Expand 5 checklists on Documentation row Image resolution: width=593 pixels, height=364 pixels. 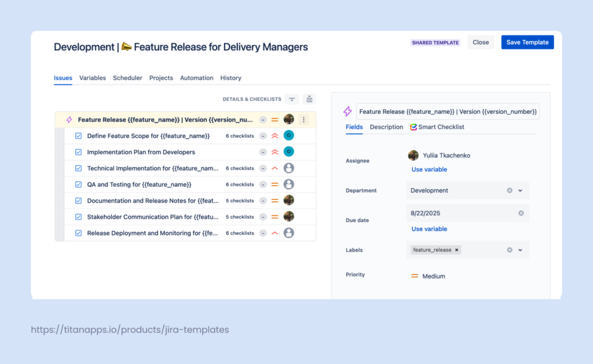240,201
